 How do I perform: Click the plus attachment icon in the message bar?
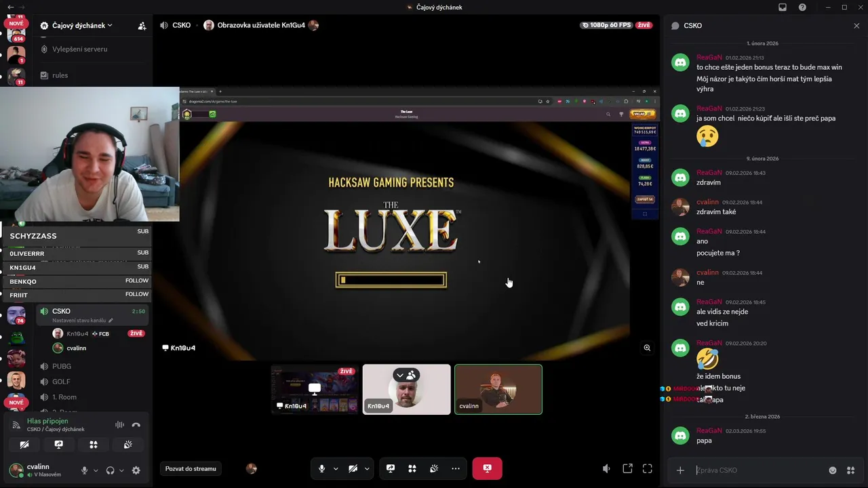tap(680, 470)
